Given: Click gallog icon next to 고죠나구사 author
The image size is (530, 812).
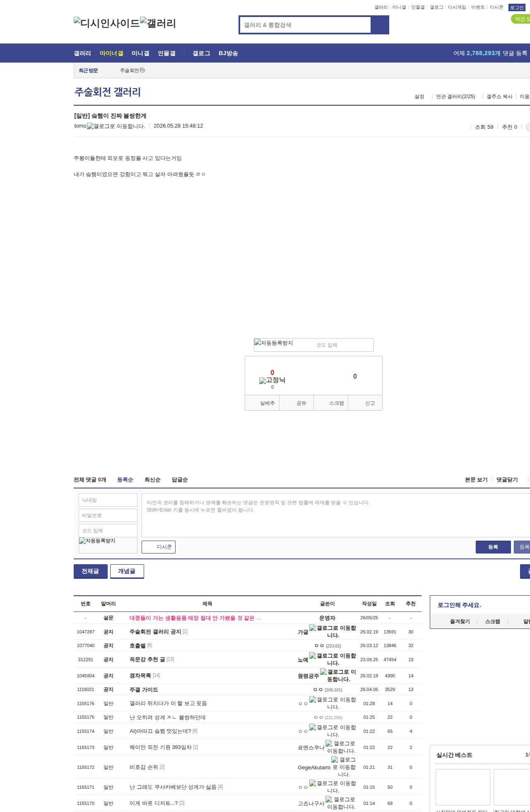Looking at the screenshot, I should [x=340, y=803].
